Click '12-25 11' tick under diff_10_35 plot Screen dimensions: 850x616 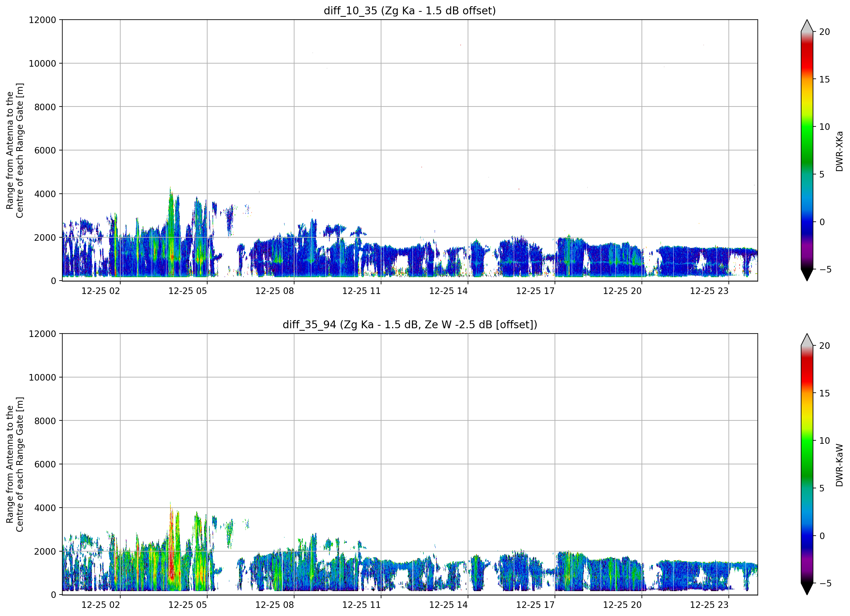click(x=361, y=291)
